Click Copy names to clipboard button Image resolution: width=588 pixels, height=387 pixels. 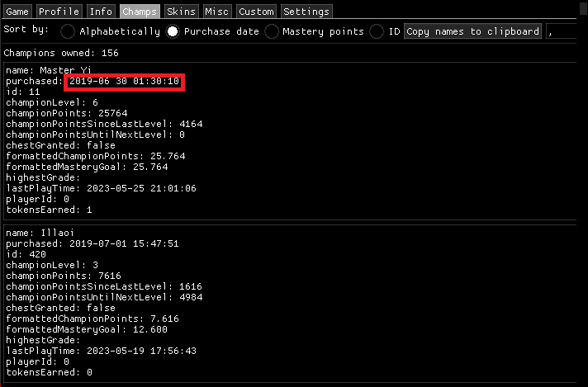472,31
